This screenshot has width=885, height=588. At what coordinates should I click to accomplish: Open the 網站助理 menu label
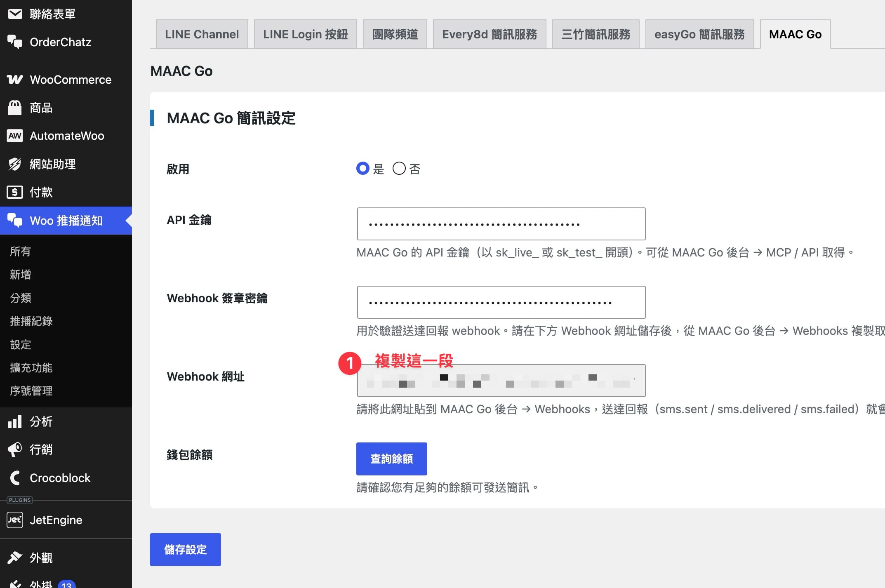(x=53, y=164)
